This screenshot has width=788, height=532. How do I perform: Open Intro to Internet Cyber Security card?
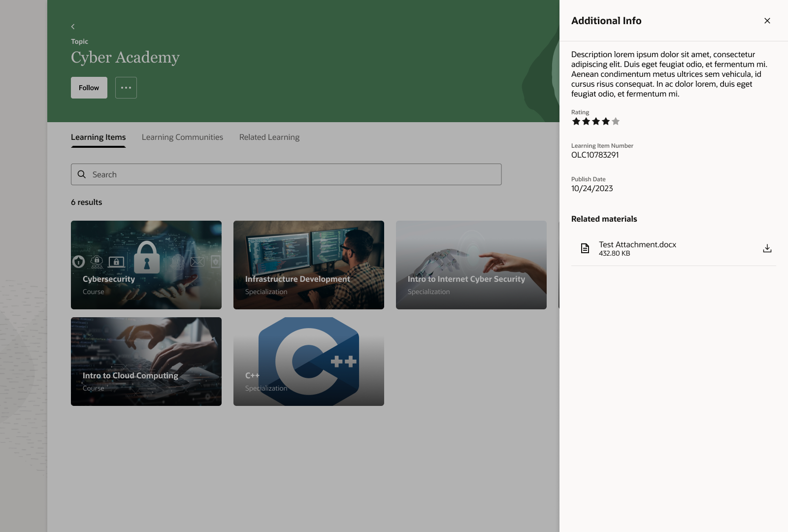click(471, 265)
